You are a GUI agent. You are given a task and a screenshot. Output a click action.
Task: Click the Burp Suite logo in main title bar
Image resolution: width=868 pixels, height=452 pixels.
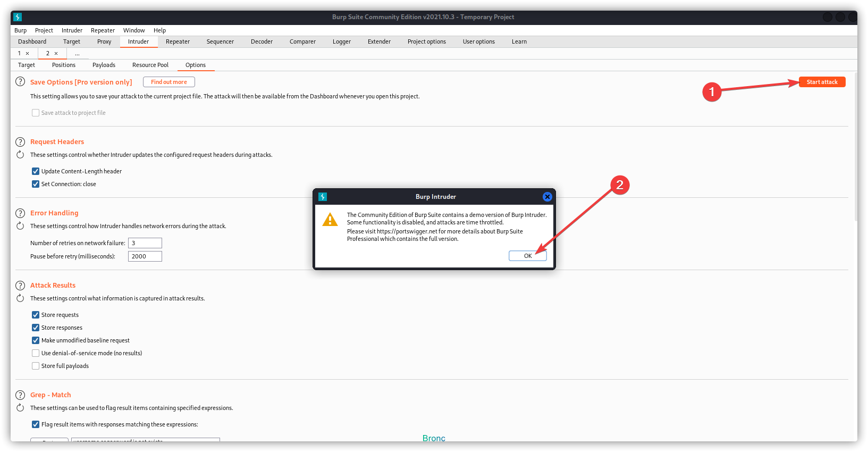click(18, 17)
